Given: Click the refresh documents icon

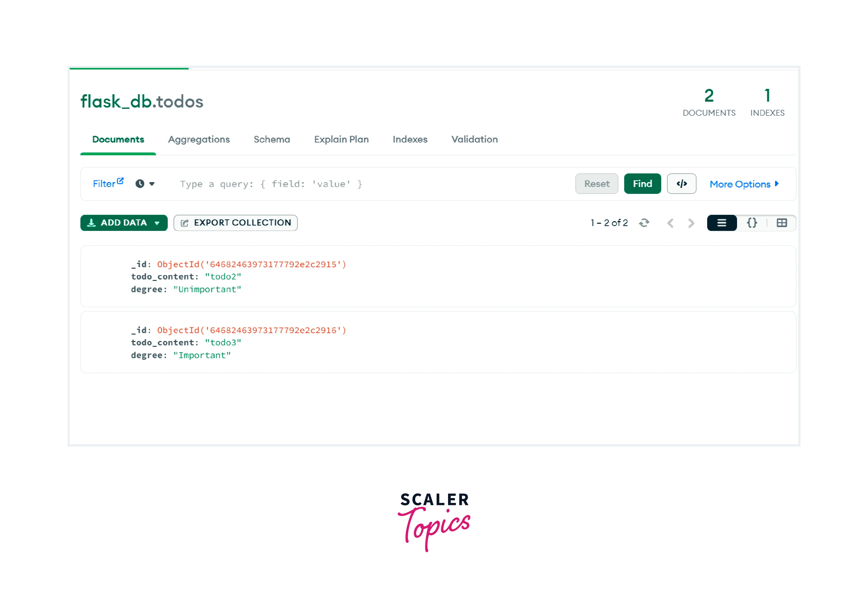Looking at the screenshot, I should pyautogui.click(x=644, y=223).
